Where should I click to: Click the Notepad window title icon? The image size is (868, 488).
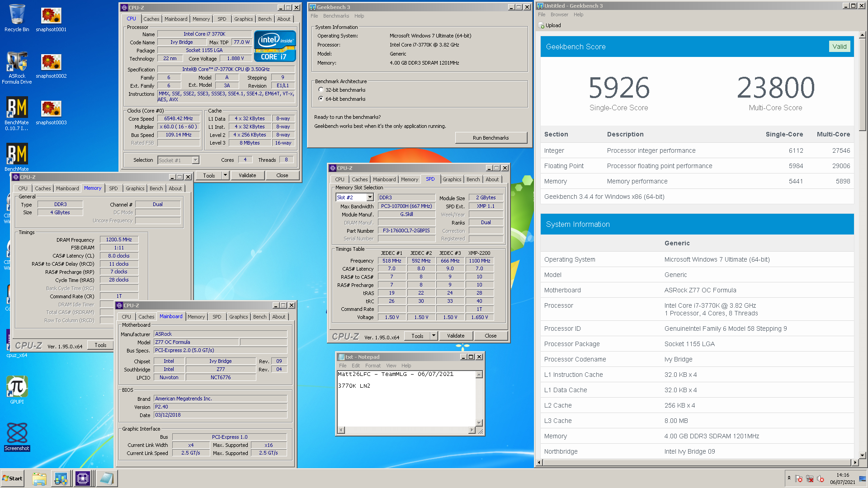coord(342,357)
